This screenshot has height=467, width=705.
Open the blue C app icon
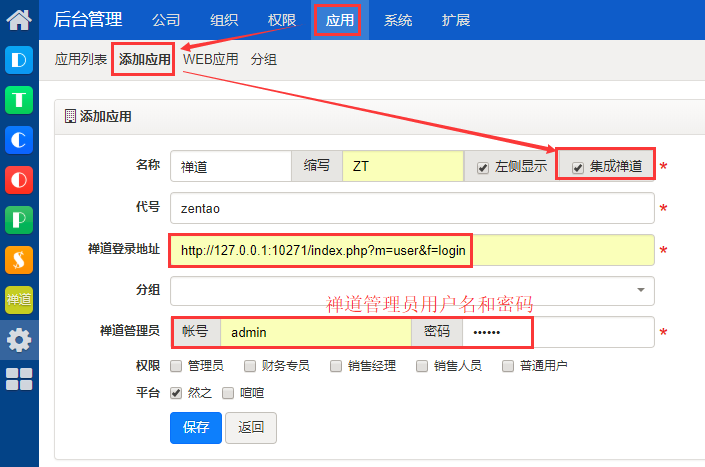[19, 140]
